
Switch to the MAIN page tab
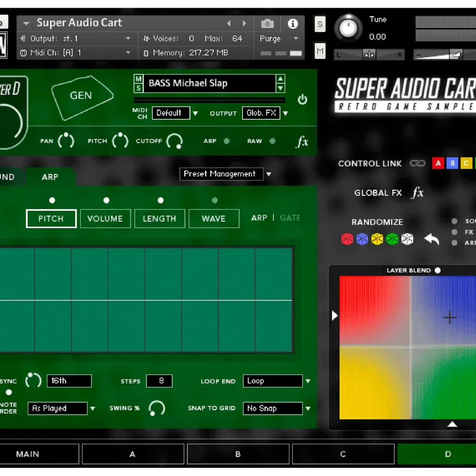[x=28, y=454]
